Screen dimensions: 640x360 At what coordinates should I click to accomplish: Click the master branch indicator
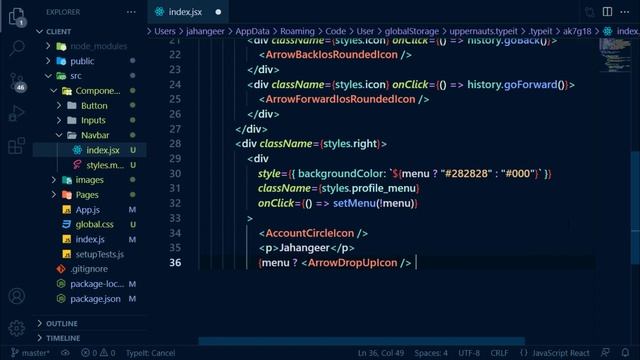point(30,353)
